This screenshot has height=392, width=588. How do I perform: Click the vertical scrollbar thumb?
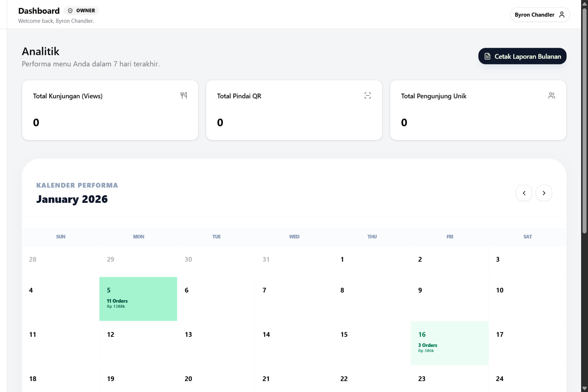(584, 120)
